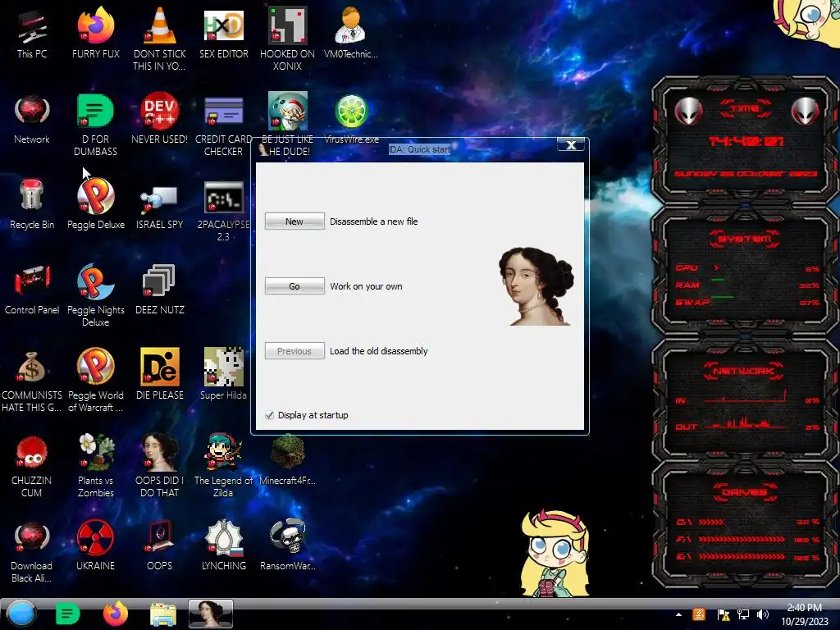
Task: Select the Download Black Ali icon
Action: tap(32, 550)
